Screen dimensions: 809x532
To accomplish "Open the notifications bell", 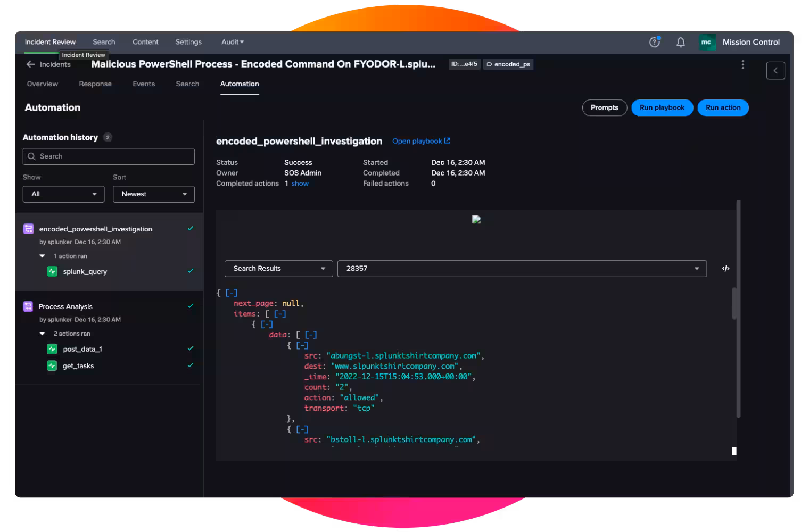I will [680, 43].
